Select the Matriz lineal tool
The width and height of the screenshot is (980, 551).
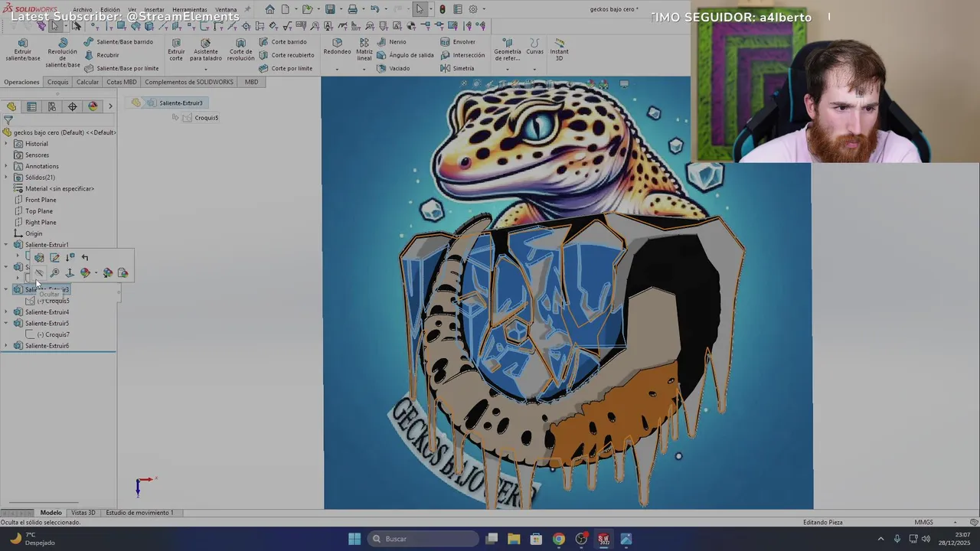click(x=364, y=51)
